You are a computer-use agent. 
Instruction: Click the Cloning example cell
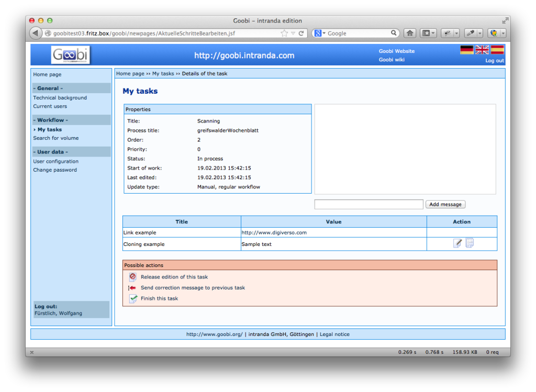(182, 244)
